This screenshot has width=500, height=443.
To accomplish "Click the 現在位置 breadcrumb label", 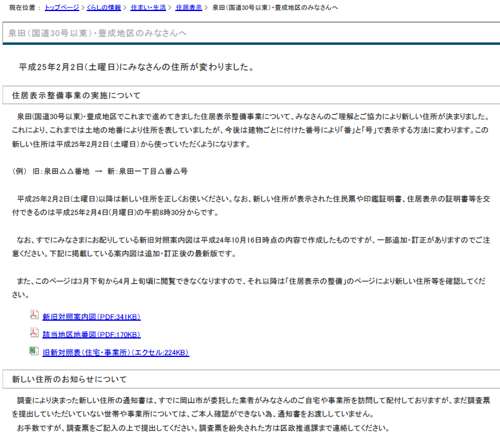I will (x=22, y=7).
